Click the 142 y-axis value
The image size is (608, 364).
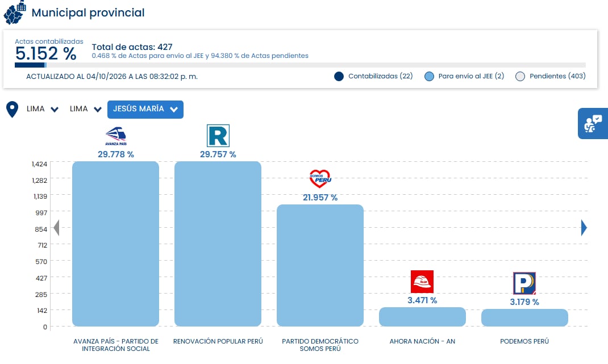click(x=42, y=311)
